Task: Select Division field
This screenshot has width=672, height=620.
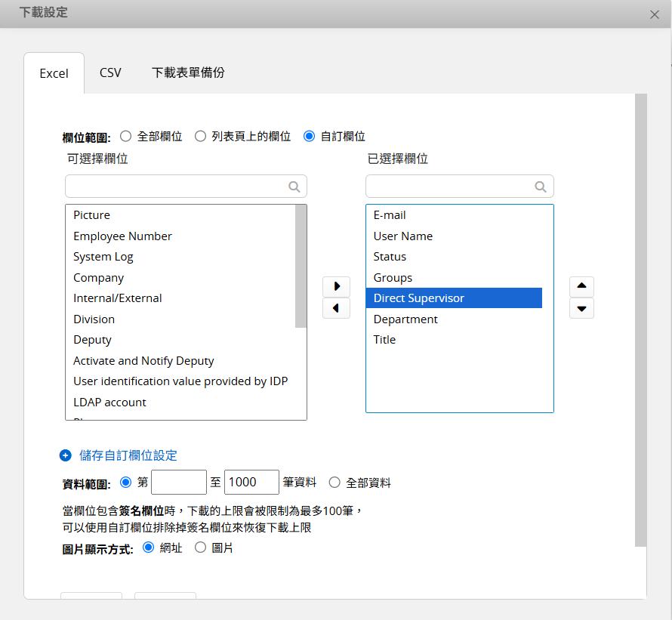Action: [x=180, y=319]
